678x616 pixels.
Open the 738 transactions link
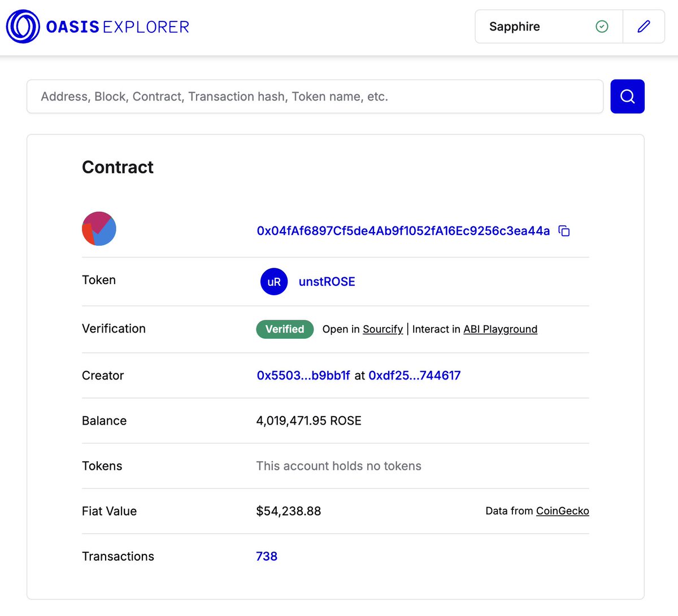pyautogui.click(x=267, y=556)
